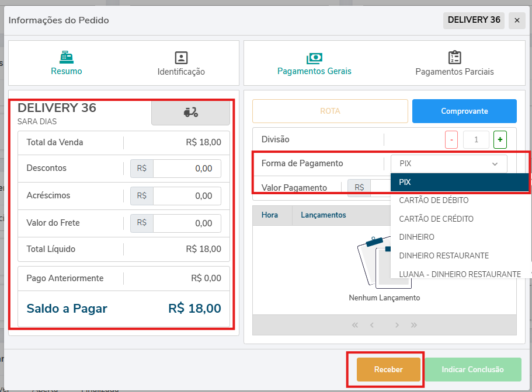Click the Acréscimos value field
The width and height of the screenshot is (532, 392).
tap(187, 196)
